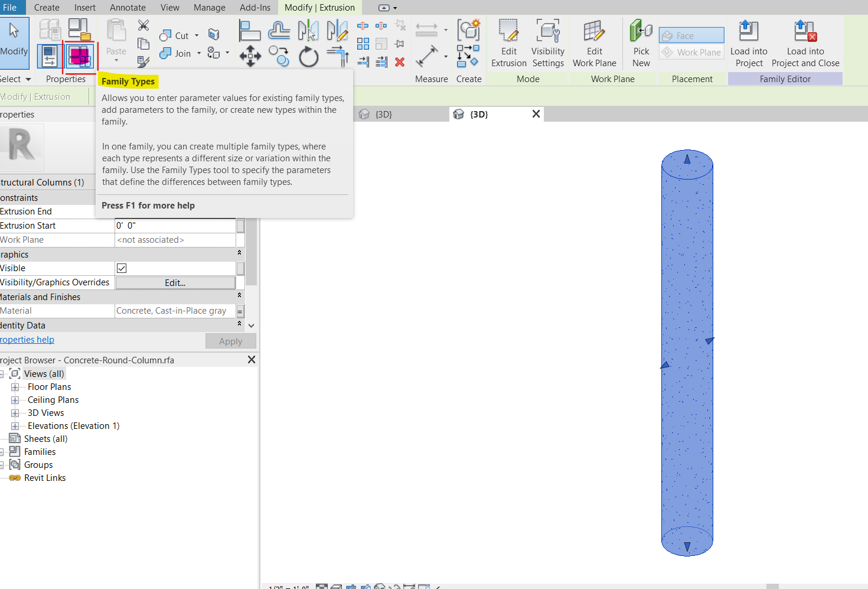This screenshot has height=589, width=868.
Task: Open the Properties help link
Action: coord(27,340)
